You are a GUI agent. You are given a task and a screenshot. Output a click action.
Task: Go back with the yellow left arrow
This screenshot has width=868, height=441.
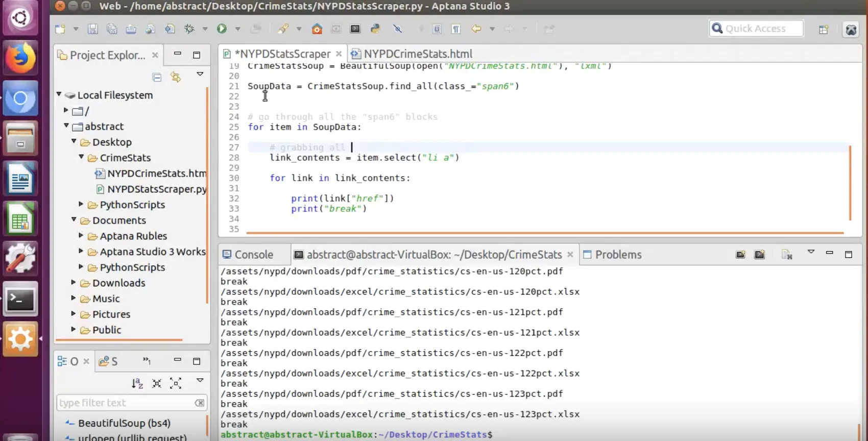point(476,29)
